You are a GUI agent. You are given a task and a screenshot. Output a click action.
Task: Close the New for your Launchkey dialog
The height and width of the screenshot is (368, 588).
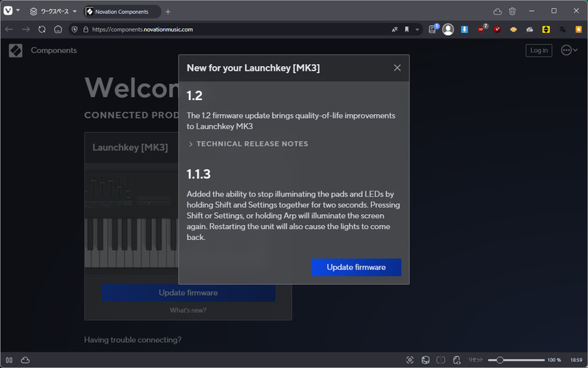click(x=397, y=68)
